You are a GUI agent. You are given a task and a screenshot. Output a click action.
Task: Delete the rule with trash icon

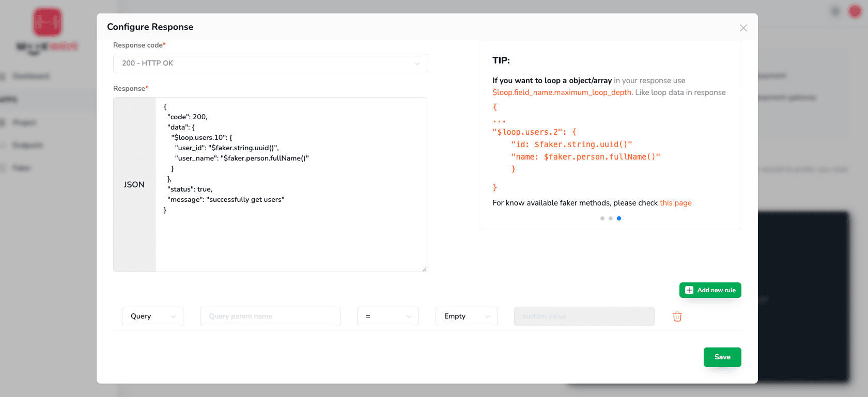[x=677, y=316]
